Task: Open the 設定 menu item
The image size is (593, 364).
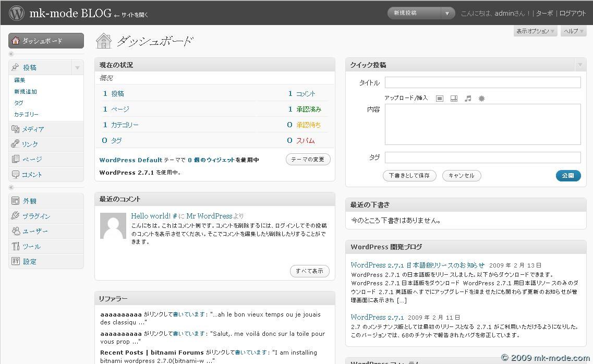Action: [x=30, y=262]
